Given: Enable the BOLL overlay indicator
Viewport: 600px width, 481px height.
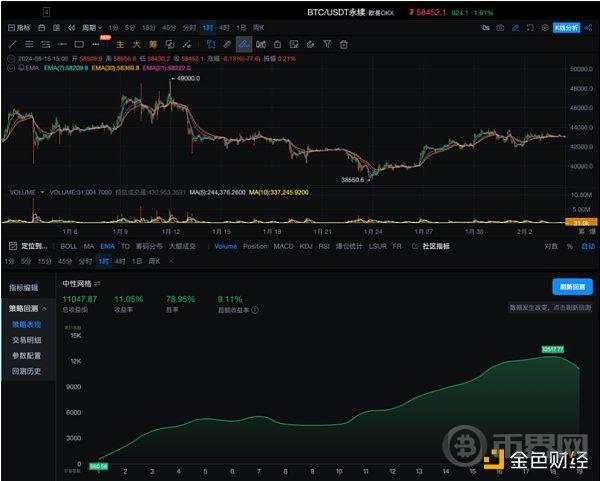Looking at the screenshot, I should click(x=69, y=246).
